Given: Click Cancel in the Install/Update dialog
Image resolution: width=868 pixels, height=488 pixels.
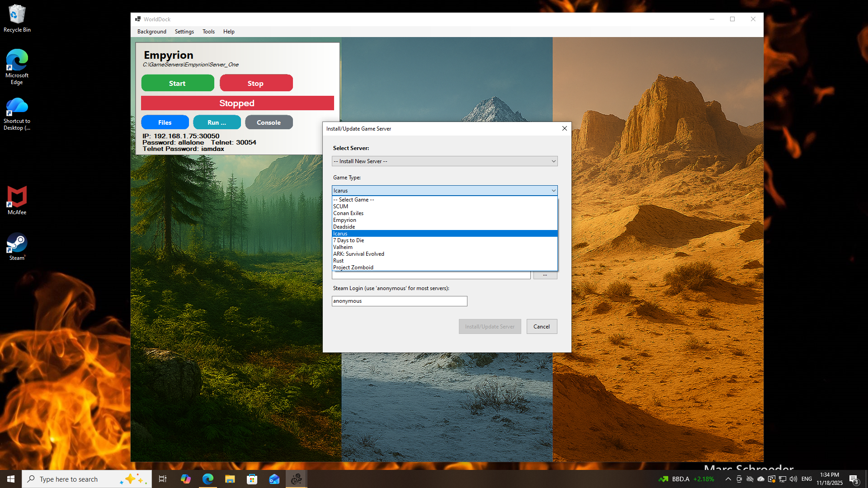Looking at the screenshot, I should (x=541, y=326).
